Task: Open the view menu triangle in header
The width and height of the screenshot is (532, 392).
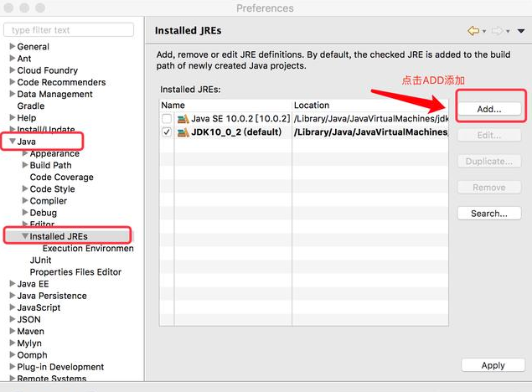Action: (519, 31)
